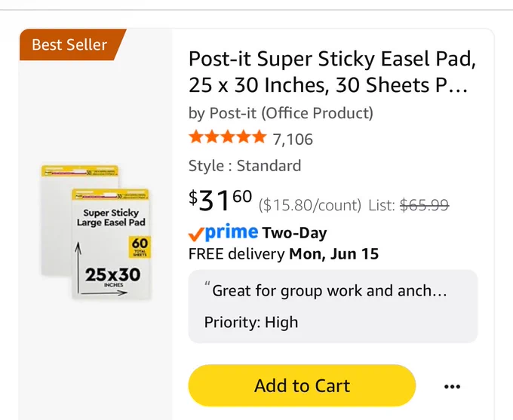Open the Post-it Super Sticky Easel Pad title
Image resolution: width=513 pixels, height=420 pixels.
point(332,72)
